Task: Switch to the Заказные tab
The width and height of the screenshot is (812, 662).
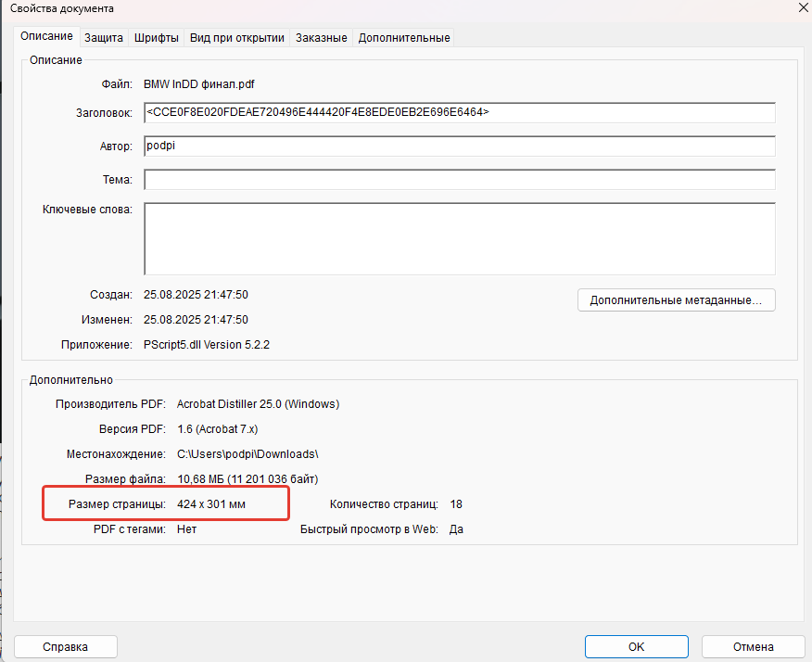Action: point(321,38)
